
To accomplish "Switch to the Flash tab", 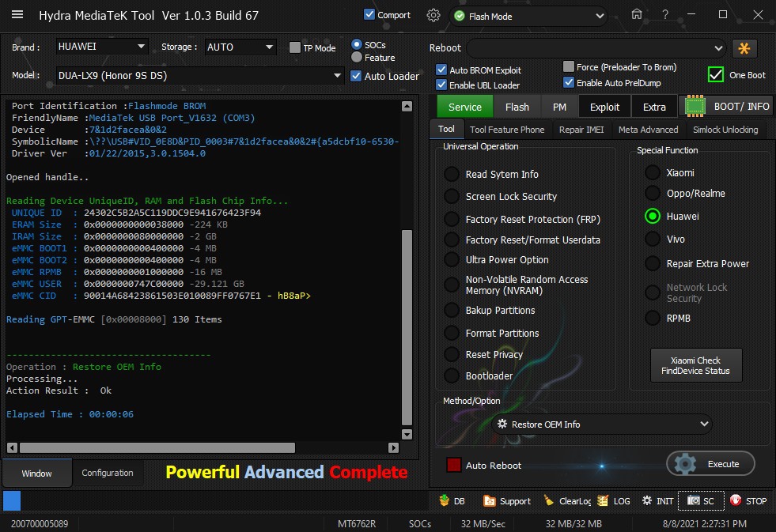I will 517,107.
